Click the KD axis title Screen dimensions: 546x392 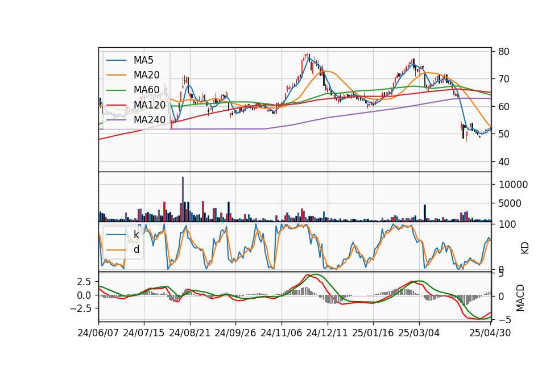click(525, 248)
